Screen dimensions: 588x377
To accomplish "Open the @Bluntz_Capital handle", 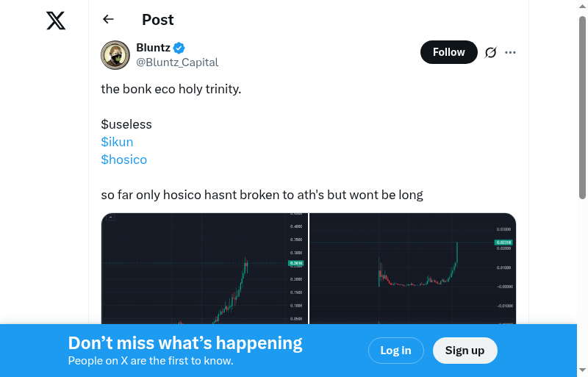I will coord(177,62).
